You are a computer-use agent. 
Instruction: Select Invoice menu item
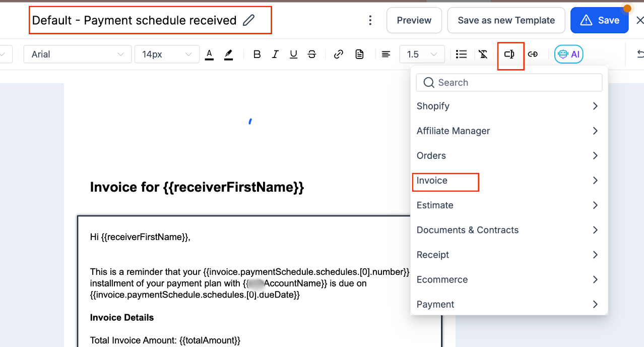(509, 180)
